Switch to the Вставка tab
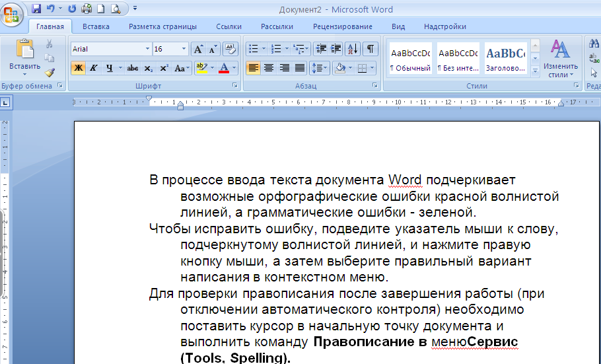The width and height of the screenshot is (601, 364). pos(96,26)
